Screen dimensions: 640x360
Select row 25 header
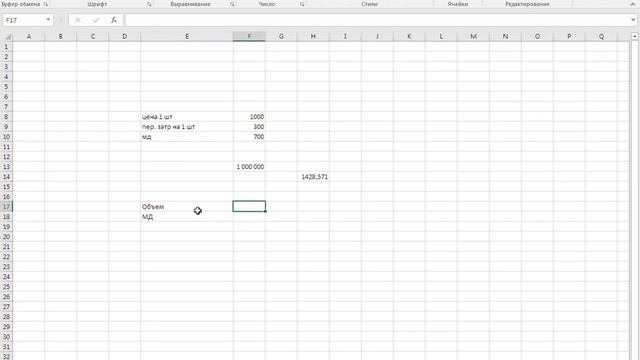(x=6, y=287)
